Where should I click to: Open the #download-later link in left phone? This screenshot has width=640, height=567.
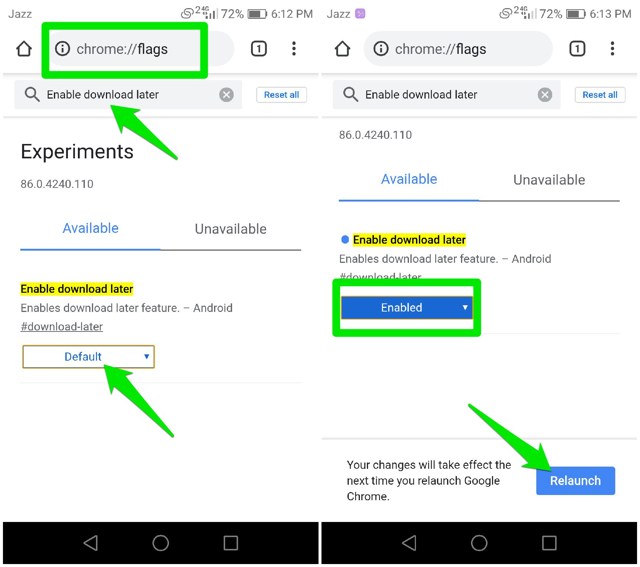(62, 327)
